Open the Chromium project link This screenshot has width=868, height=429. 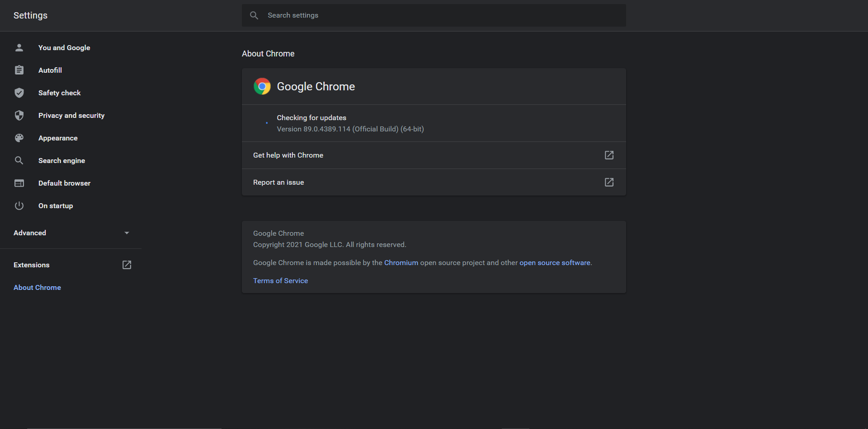click(401, 263)
